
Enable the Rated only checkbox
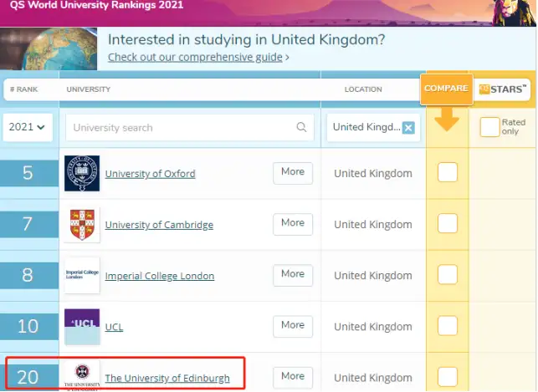click(489, 127)
